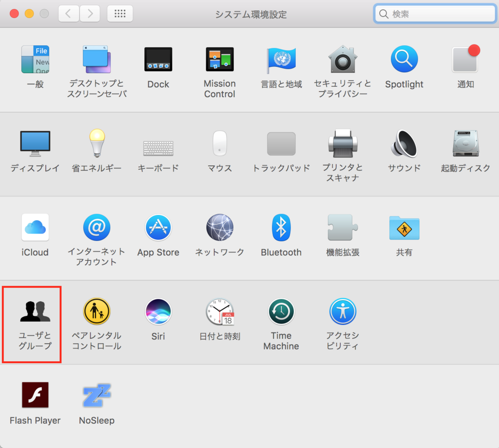This screenshot has height=448, width=499.
Task: Open Spotlight preferences
Action: tap(404, 59)
